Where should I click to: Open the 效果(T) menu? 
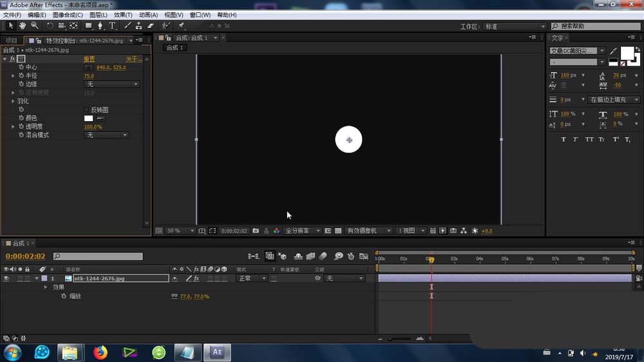pyautogui.click(x=123, y=15)
